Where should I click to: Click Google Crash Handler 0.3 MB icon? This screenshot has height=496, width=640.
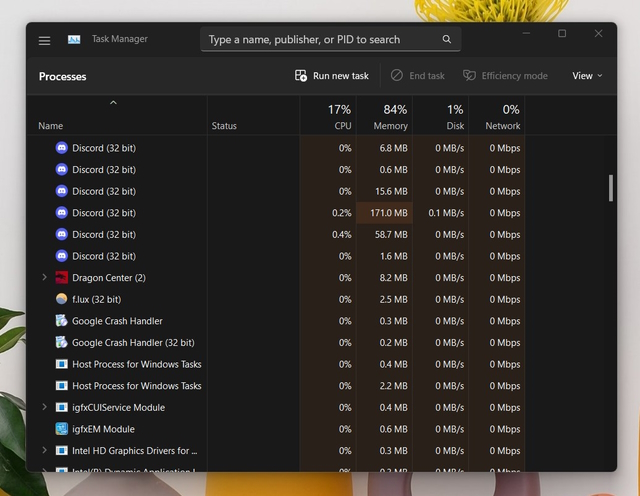62,321
